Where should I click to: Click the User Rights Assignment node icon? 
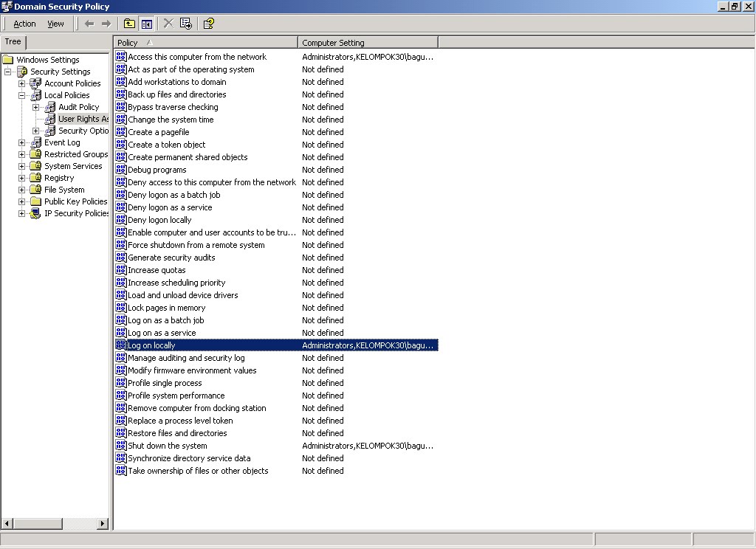click(x=49, y=119)
